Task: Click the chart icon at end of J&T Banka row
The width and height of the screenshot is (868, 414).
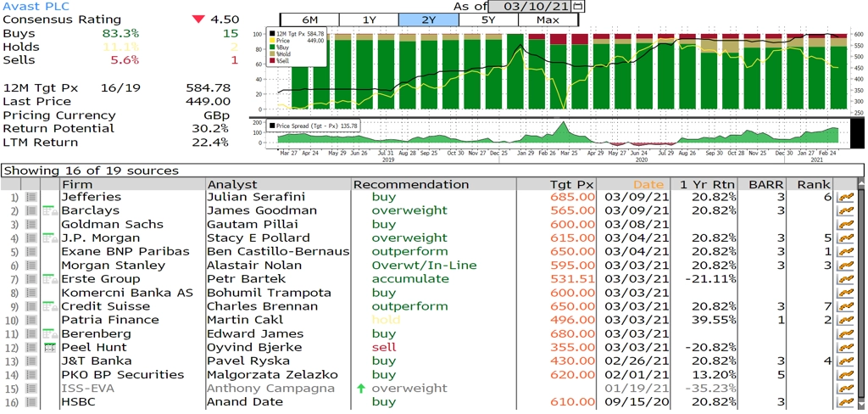Action: click(x=845, y=361)
